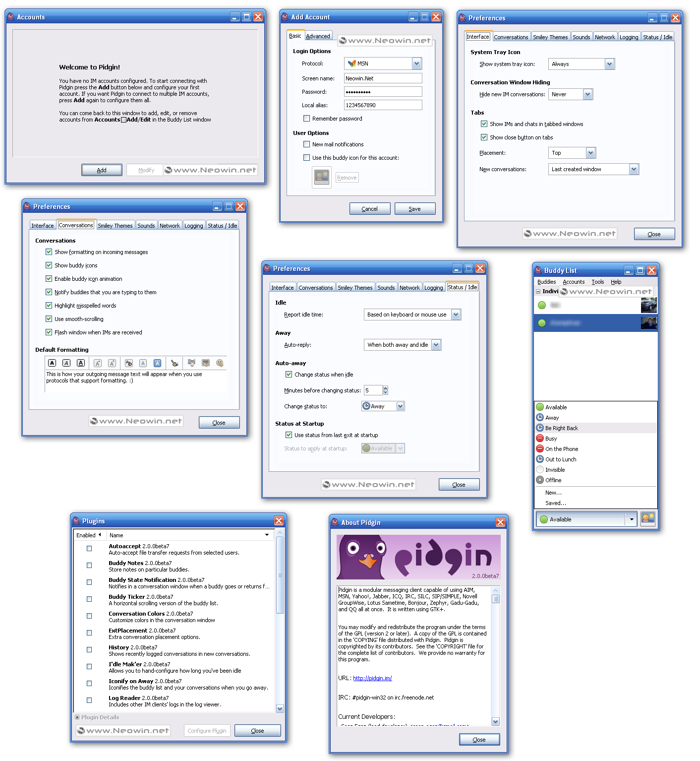Open Smiley Themes tab in Interface preferences window
Viewport: 700px width, 761px height.
click(x=550, y=37)
